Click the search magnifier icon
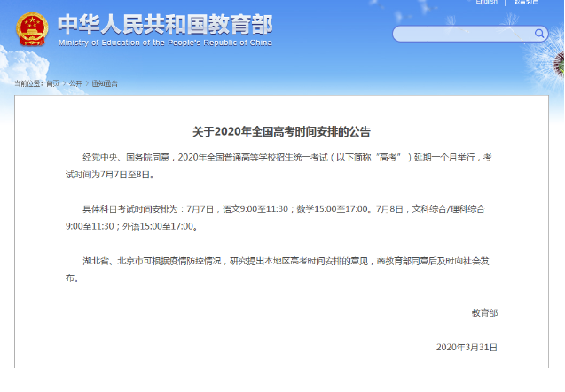 point(539,34)
